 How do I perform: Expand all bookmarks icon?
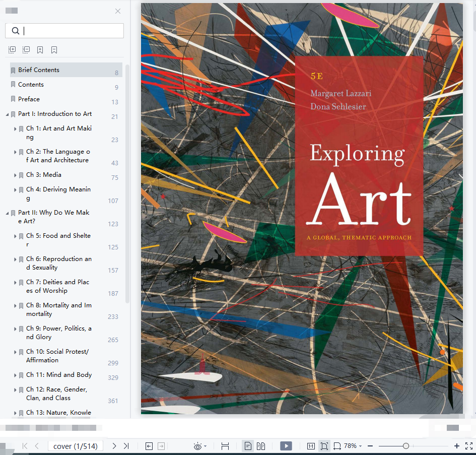pos(12,50)
